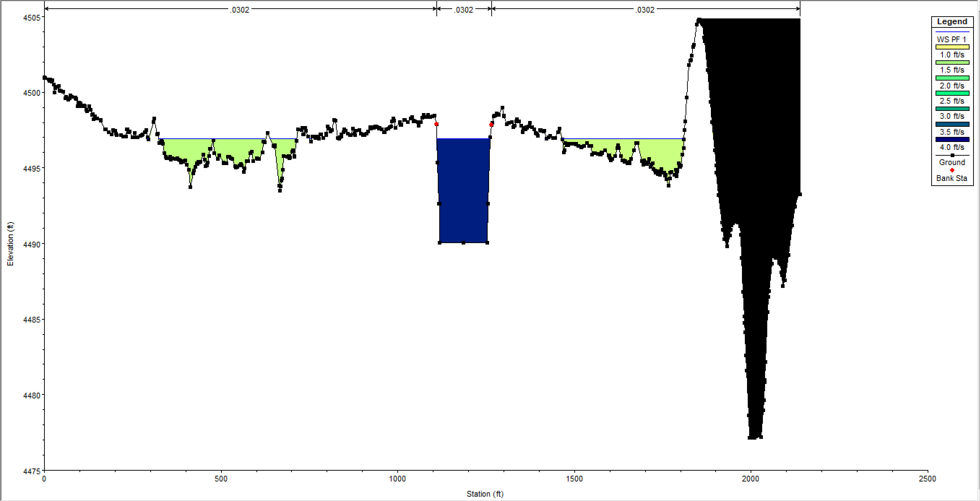The height and width of the screenshot is (501, 980).
Task: Click the Ground symbol in the legend
Action: (952, 155)
